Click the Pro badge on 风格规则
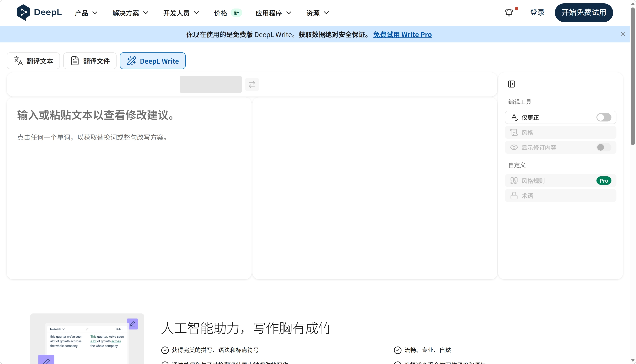 pos(604,181)
